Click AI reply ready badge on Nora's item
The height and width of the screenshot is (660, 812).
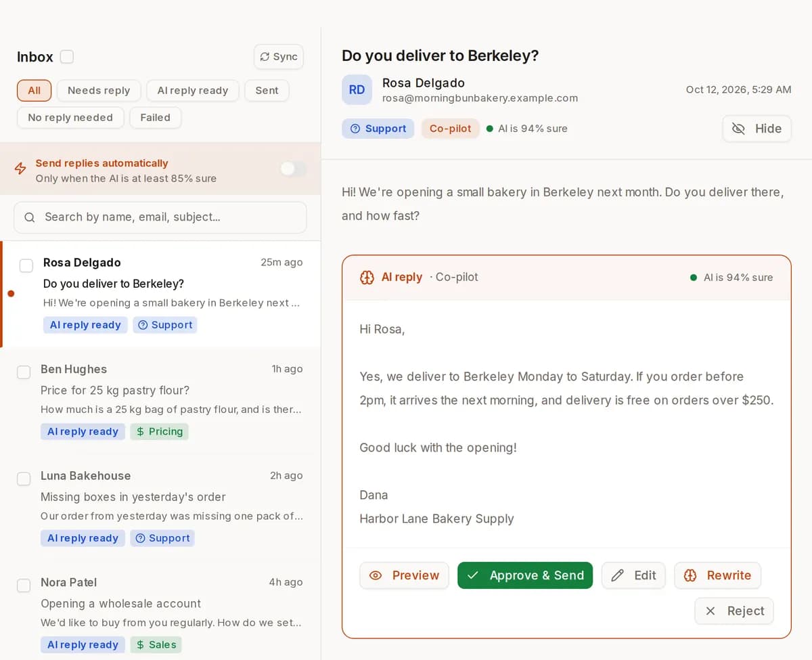[x=83, y=644]
